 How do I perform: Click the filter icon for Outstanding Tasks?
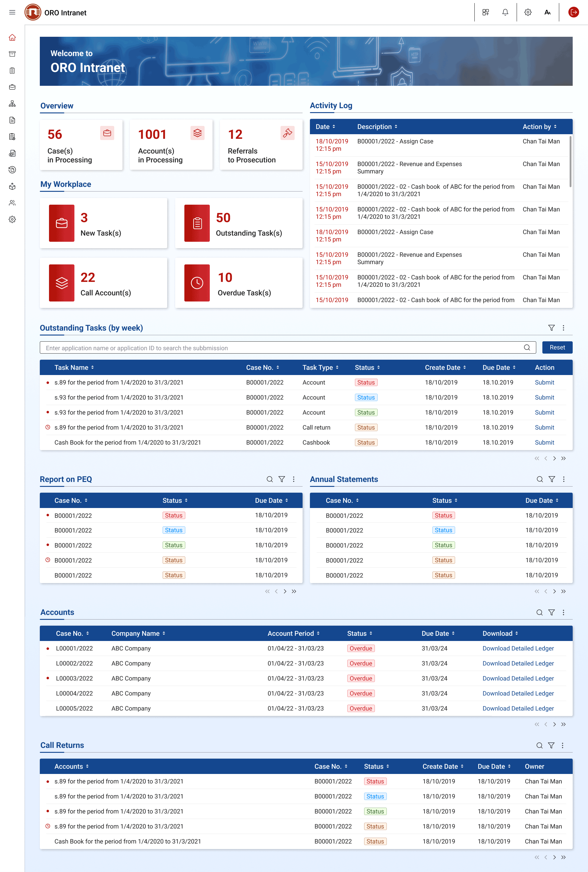tap(551, 328)
